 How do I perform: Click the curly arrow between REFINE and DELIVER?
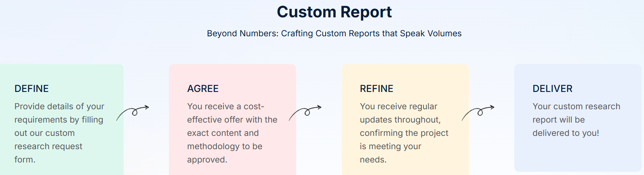(478, 112)
